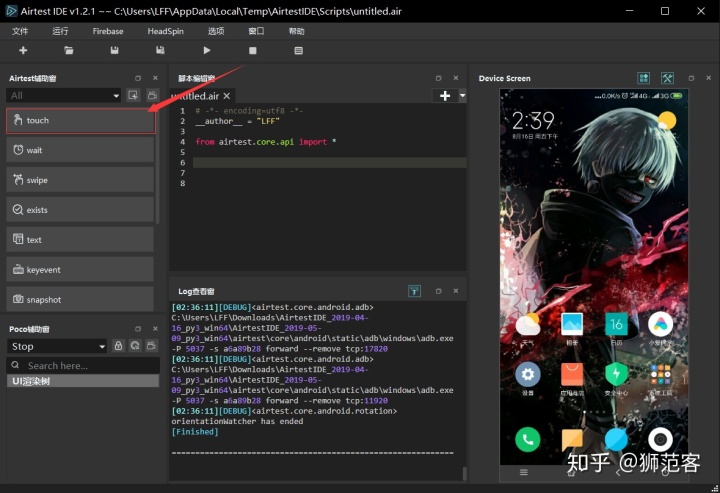The image size is (720, 493).
Task: Click the camera capture icon in Airtest panel
Action: coord(152,95)
